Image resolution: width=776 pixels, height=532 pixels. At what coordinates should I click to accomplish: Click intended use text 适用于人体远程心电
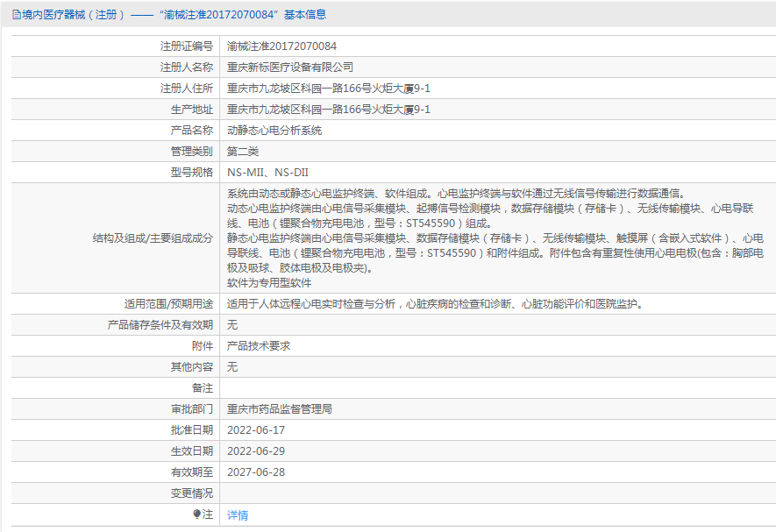tap(436, 303)
